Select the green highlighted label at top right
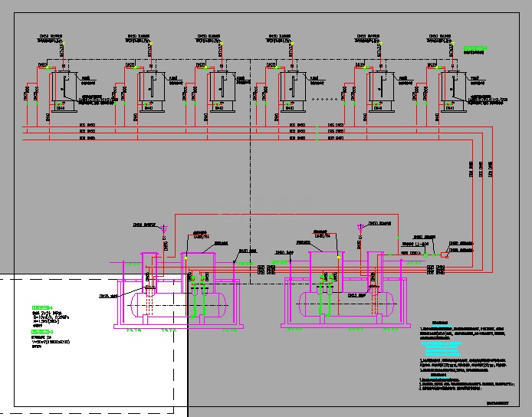Viewport: 532px width, 417px height. point(475,48)
